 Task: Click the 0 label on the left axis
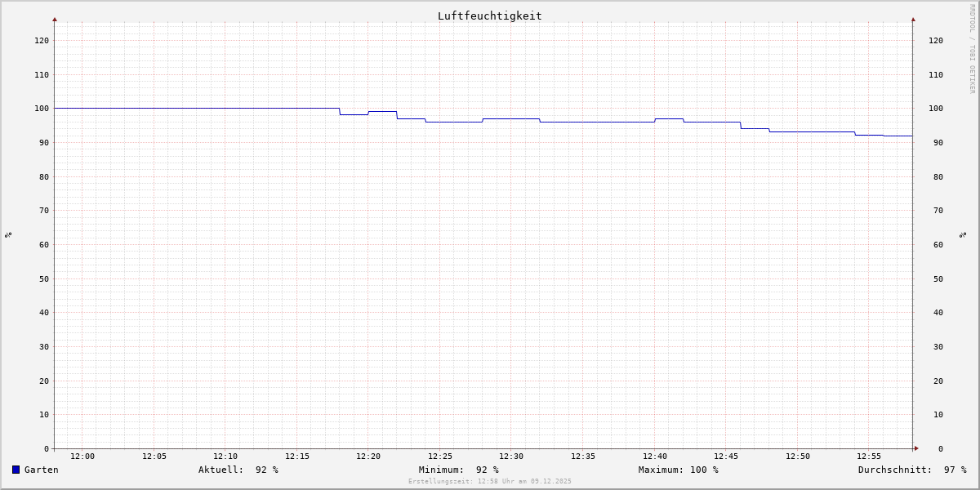(x=47, y=448)
